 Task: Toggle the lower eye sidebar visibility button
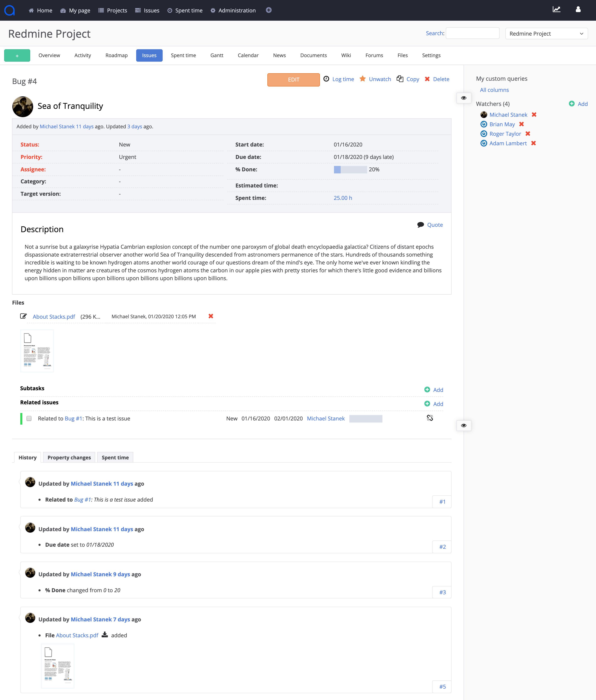(464, 425)
